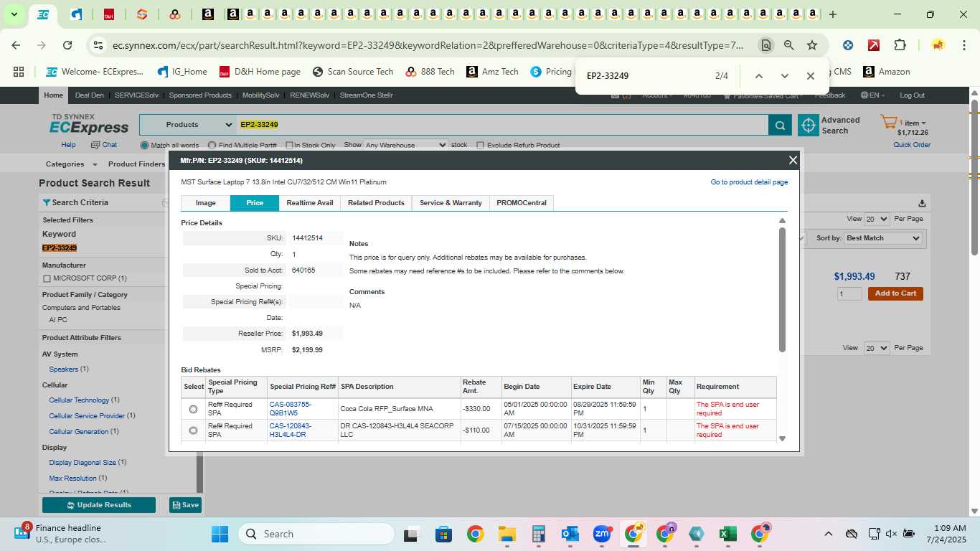
Task: Close the product price popup dialog
Action: 793,161
